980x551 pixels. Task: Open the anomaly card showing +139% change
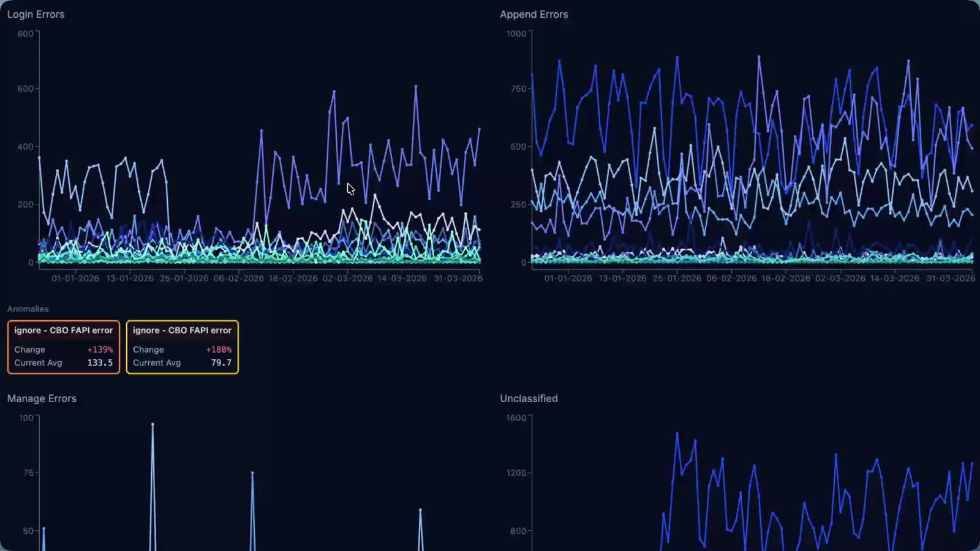(64, 347)
